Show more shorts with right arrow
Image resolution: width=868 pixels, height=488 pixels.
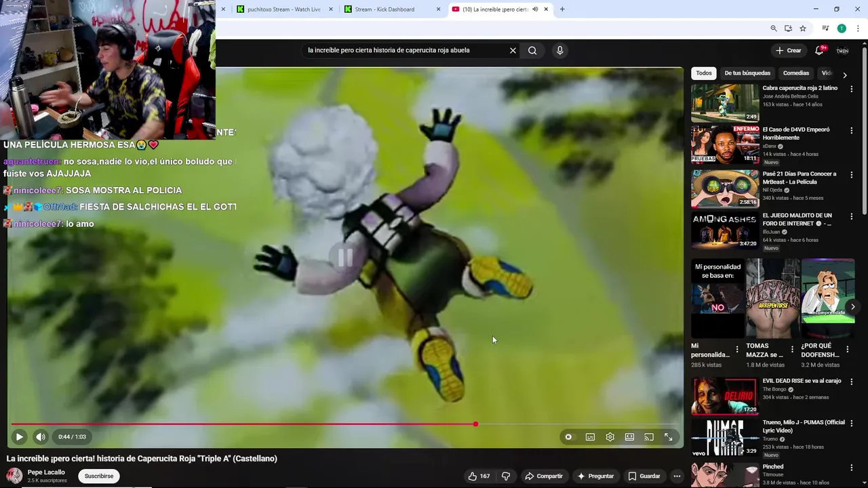tap(852, 307)
